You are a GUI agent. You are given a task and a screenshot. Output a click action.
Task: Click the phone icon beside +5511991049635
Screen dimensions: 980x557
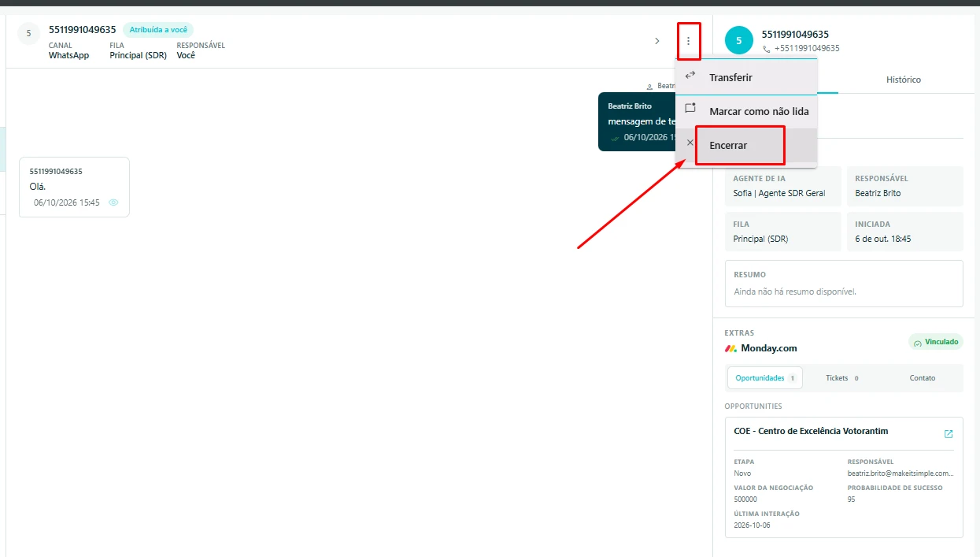(767, 49)
